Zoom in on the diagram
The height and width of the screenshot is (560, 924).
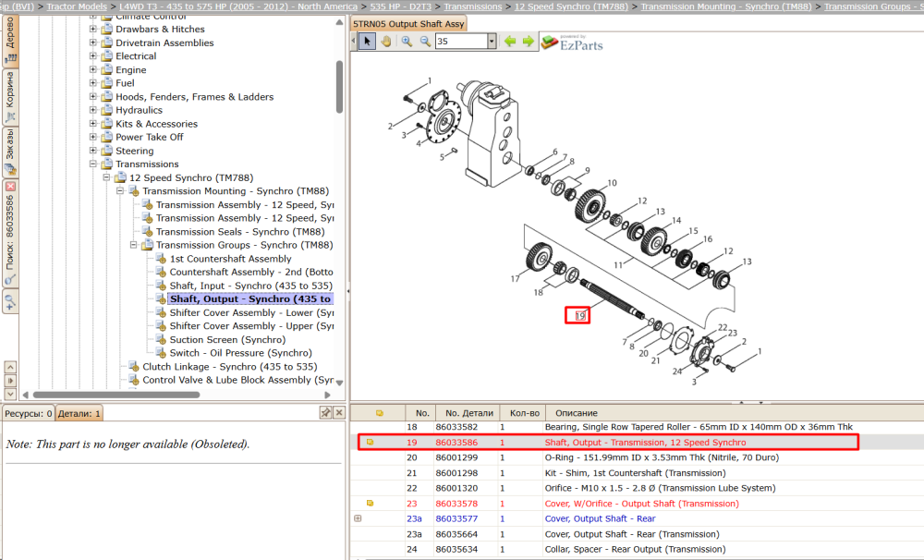407,42
